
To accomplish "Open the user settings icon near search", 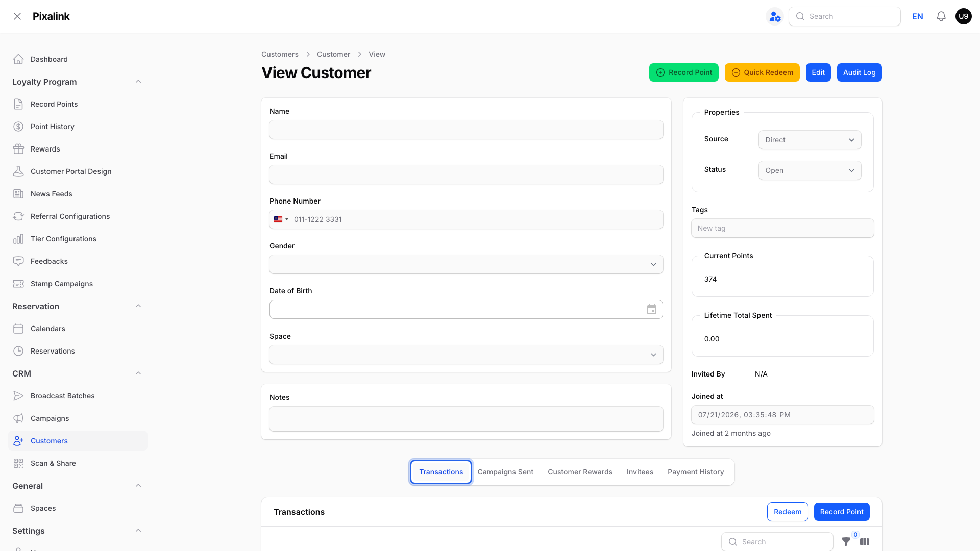I will [x=775, y=16].
